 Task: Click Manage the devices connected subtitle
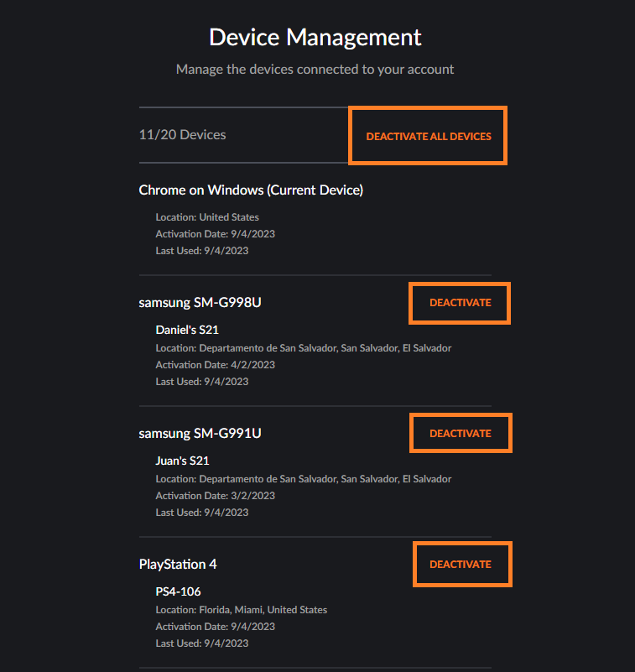[x=315, y=69]
